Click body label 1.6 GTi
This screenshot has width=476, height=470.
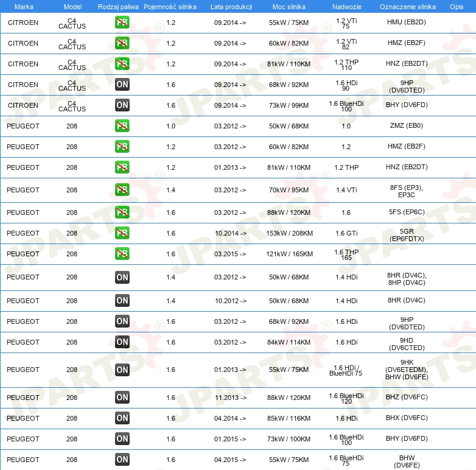pyautogui.click(x=346, y=233)
